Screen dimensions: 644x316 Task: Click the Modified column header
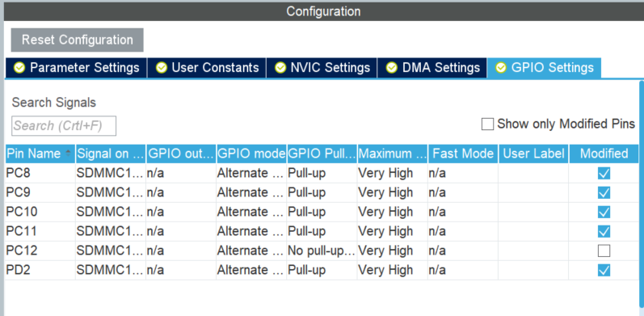(x=604, y=154)
